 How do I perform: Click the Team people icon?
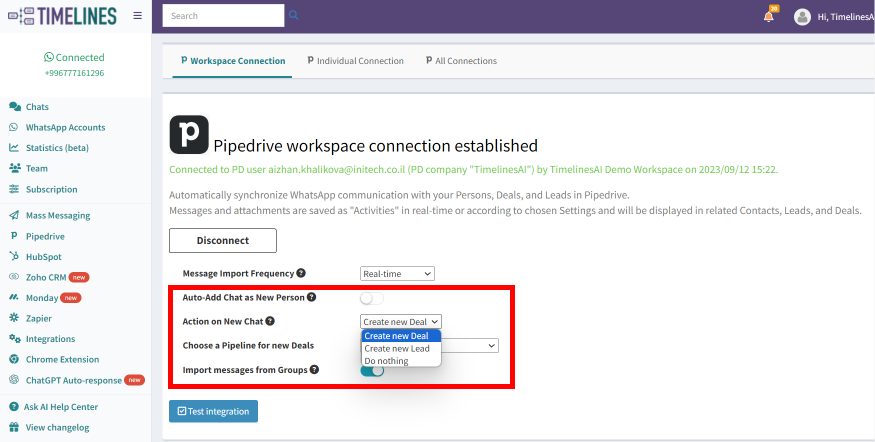click(x=15, y=168)
